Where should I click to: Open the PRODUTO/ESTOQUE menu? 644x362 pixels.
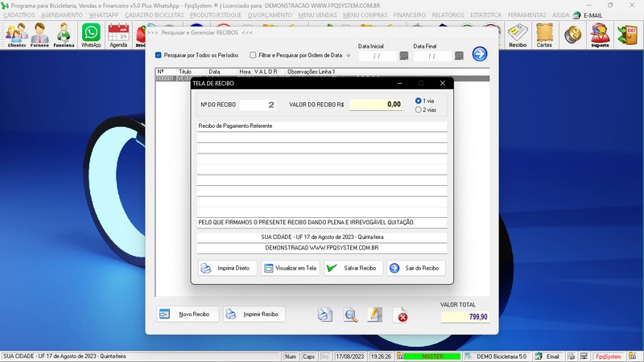[216, 15]
